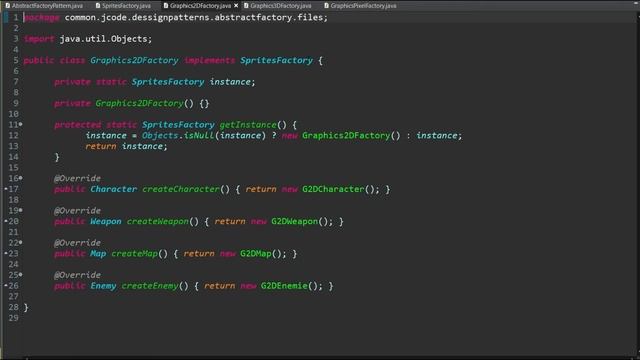The image size is (640, 360).
Task: Click the 'getInstance' method name
Action: (x=248, y=124)
